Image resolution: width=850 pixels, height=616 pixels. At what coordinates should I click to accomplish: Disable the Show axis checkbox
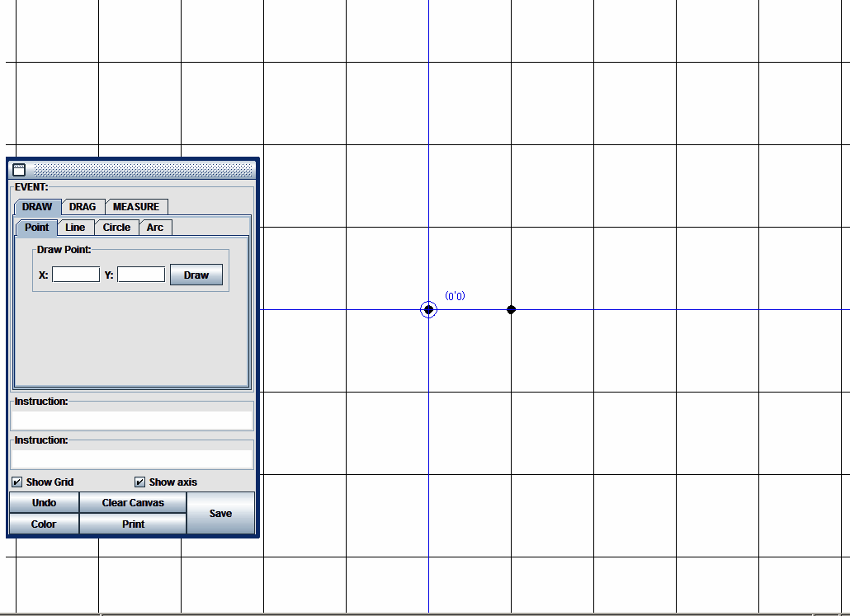click(x=140, y=482)
